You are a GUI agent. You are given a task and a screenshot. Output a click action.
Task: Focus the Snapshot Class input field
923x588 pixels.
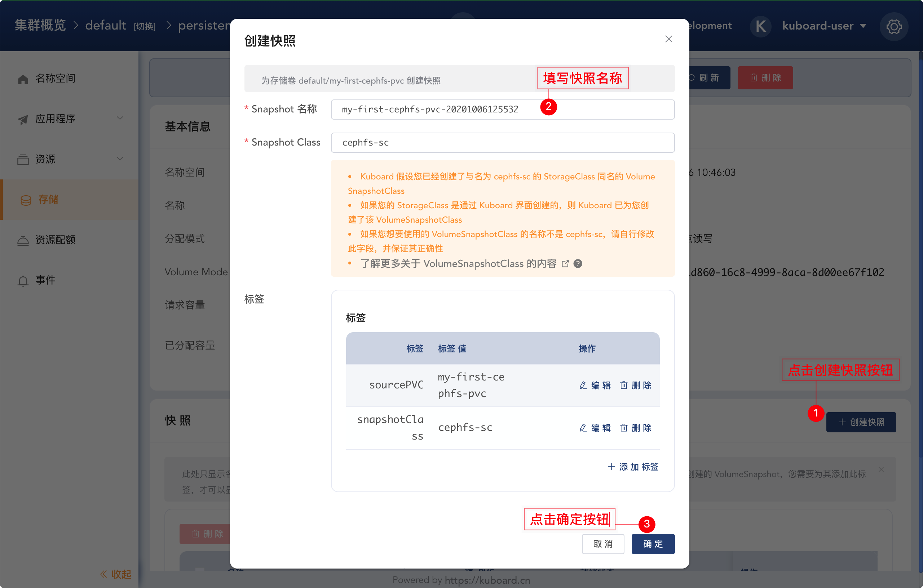point(503,143)
